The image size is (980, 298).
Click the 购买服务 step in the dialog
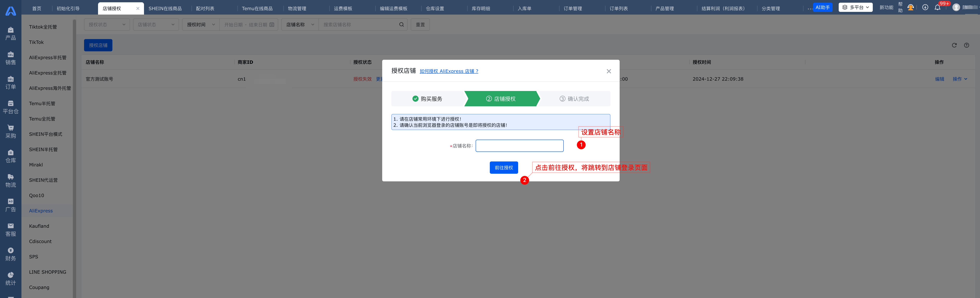[427, 99]
